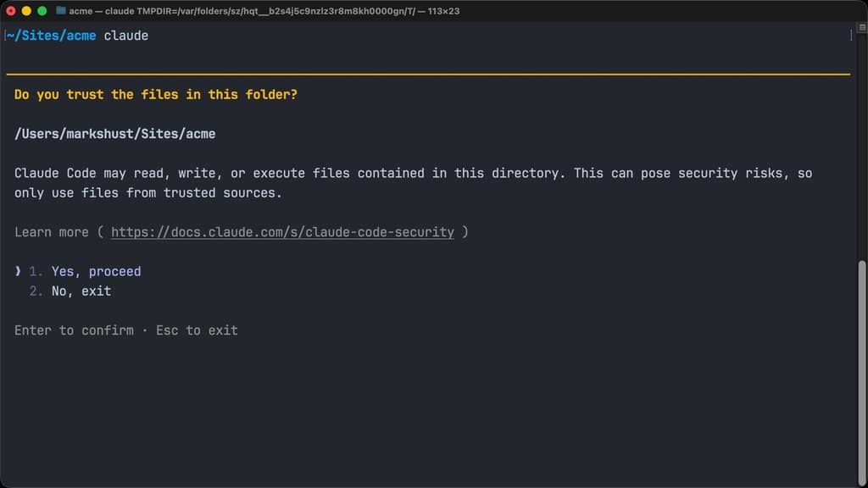
Task: Choose the "No, exit" option
Action: tap(81, 291)
